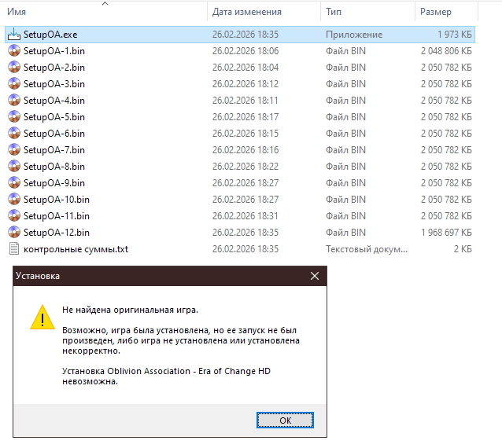The width and height of the screenshot is (502, 448).
Task: Click the контрольные суммы.txt document icon
Action: [x=14, y=249]
